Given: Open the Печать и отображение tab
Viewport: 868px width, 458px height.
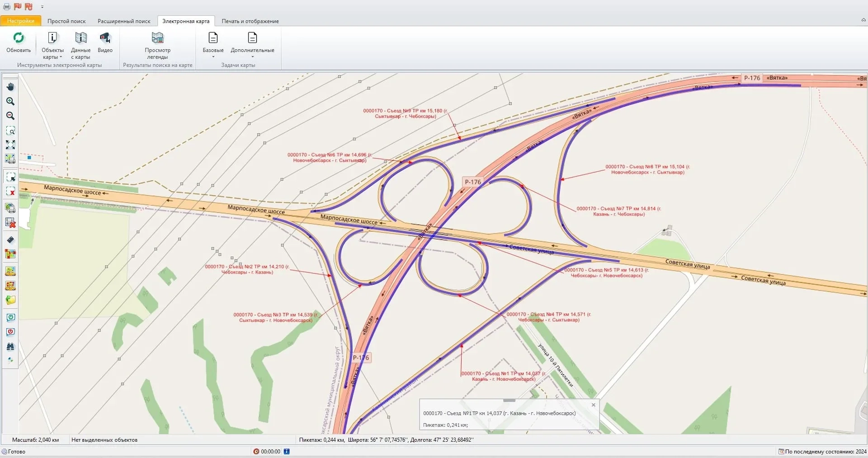Looking at the screenshot, I should coord(250,21).
